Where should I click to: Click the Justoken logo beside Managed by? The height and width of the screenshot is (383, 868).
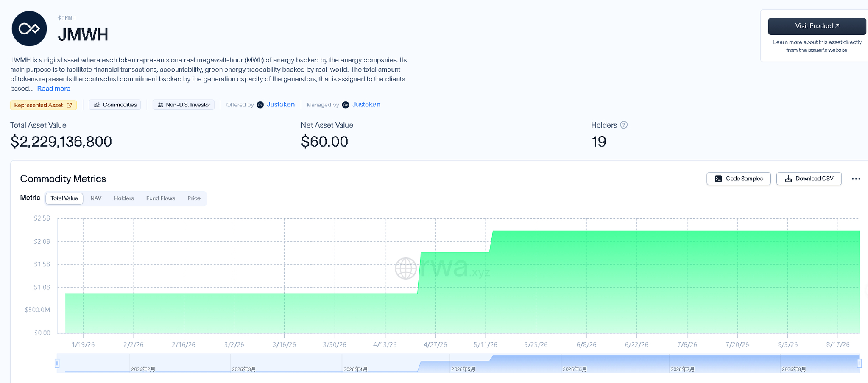tap(346, 105)
